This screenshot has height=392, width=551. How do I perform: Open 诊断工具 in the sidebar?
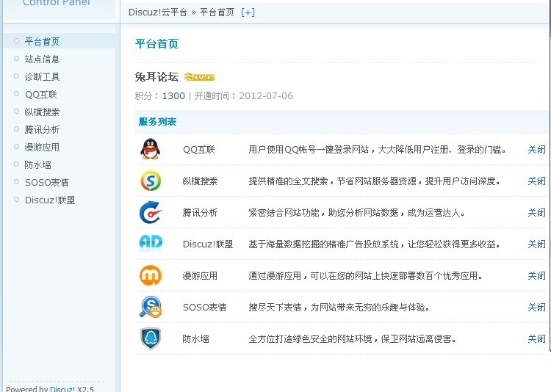[42, 76]
